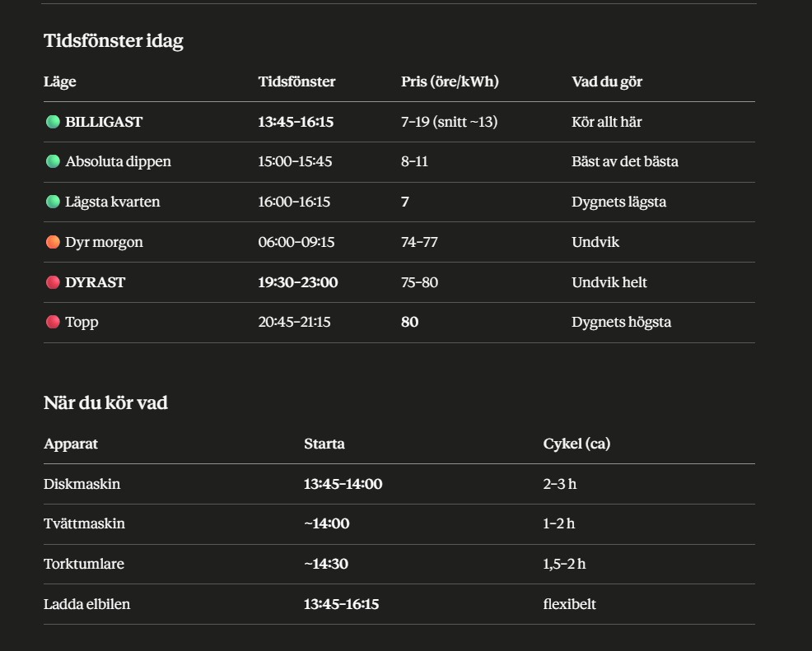The height and width of the screenshot is (651, 812).
Task: Select the När du kör vad heading
Action: coord(105,402)
